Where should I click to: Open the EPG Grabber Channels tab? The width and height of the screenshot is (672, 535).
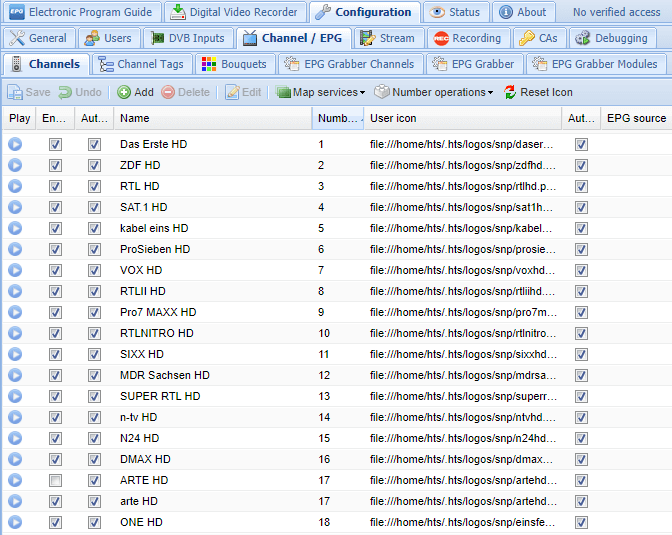coord(349,64)
